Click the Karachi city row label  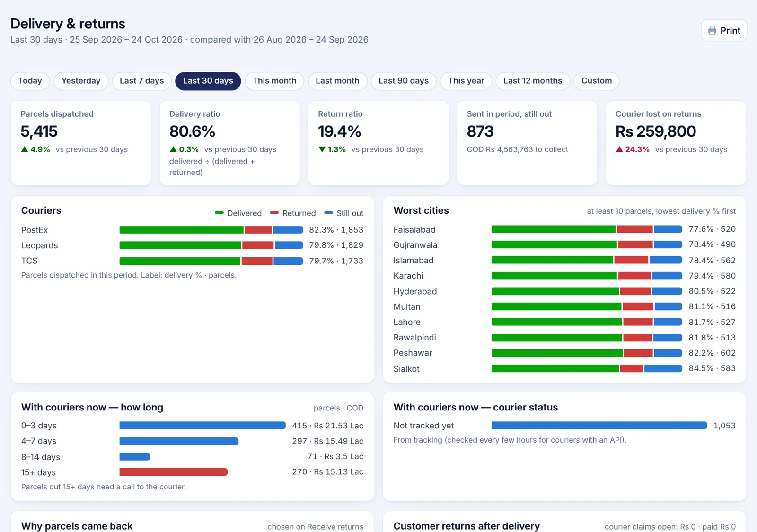408,276
